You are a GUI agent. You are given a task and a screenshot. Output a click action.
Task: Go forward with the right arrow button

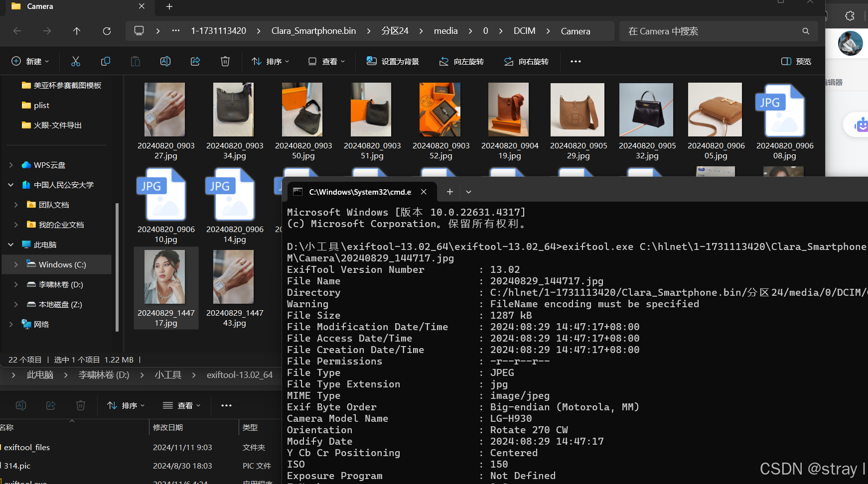click(x=47, y=31)
